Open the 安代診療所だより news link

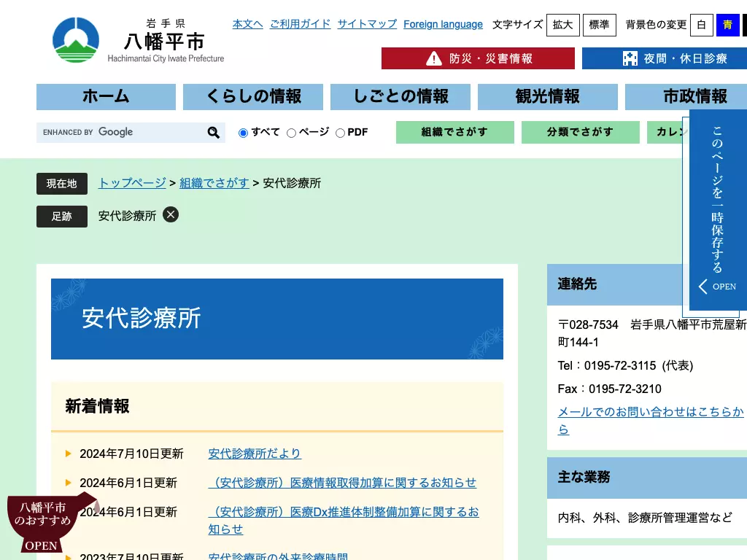tap(255, 454)
